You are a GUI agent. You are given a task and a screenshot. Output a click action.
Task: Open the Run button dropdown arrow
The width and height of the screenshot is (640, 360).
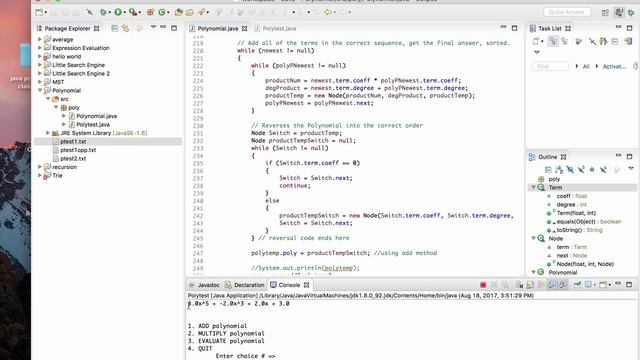[x=124, y=13]
